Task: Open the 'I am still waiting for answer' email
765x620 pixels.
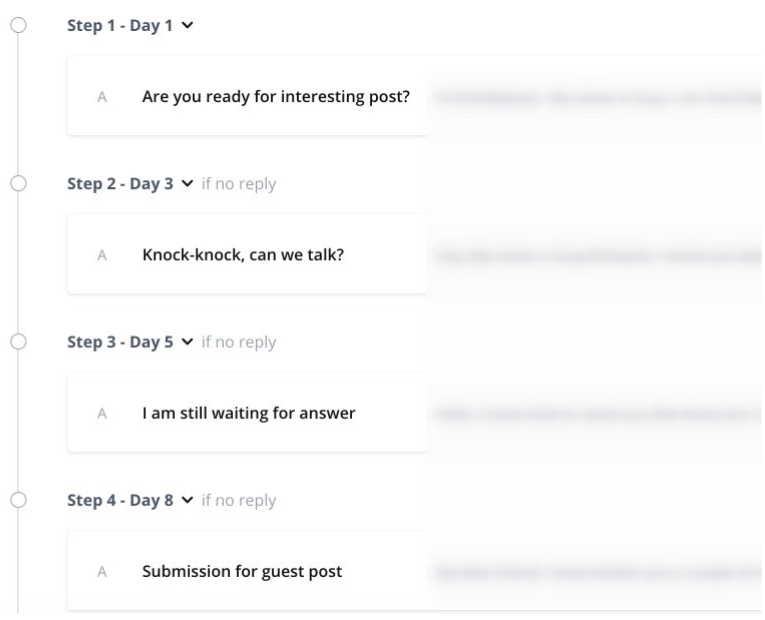Action: (248, 413)
